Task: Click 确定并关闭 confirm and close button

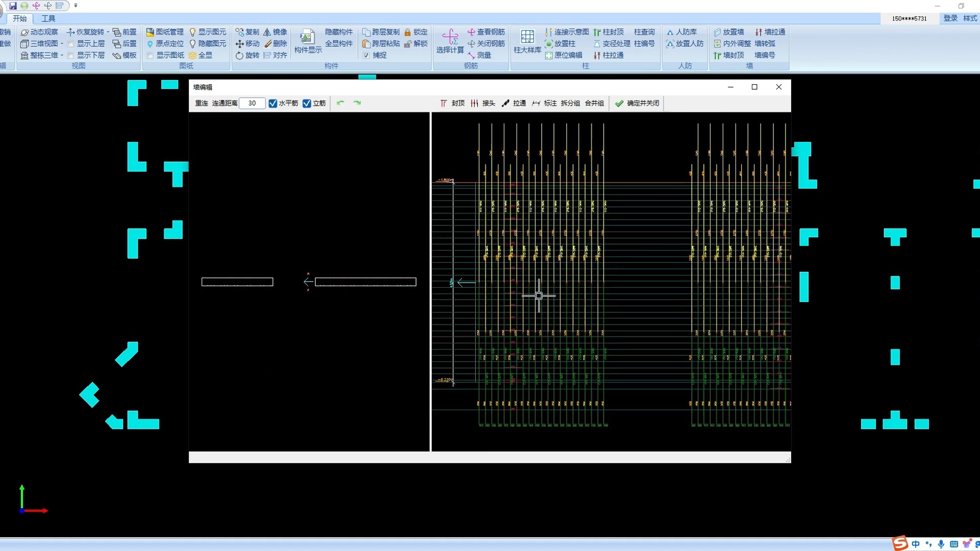Action: [x=637, y=103]
